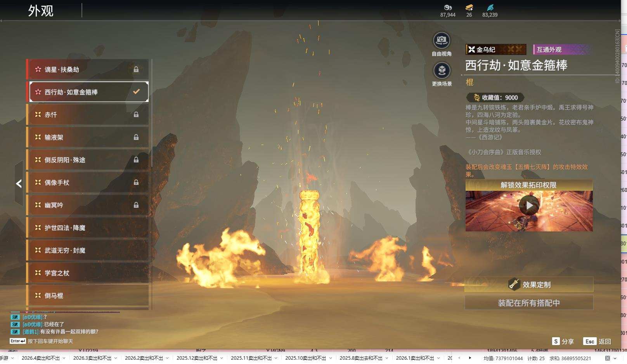Click the 自由视角 free camera icon
The image size is (627, 364).
click(x=442, y=40)
